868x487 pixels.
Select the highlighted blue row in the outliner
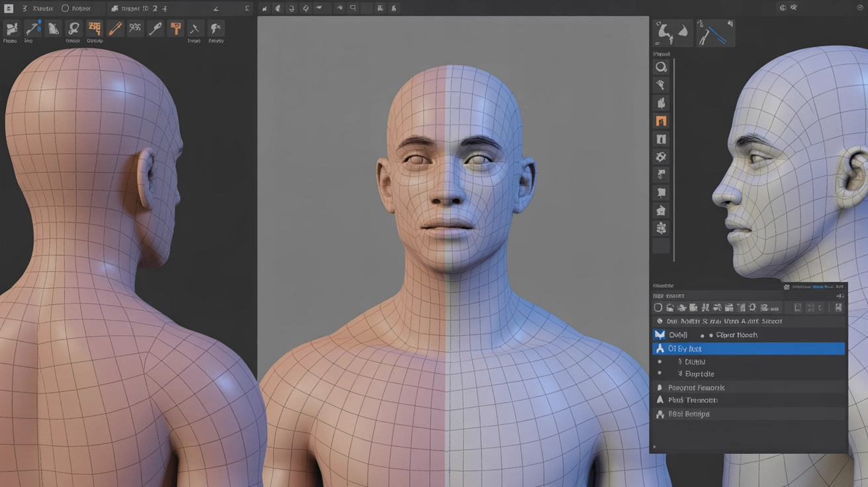tap(749, 349)
